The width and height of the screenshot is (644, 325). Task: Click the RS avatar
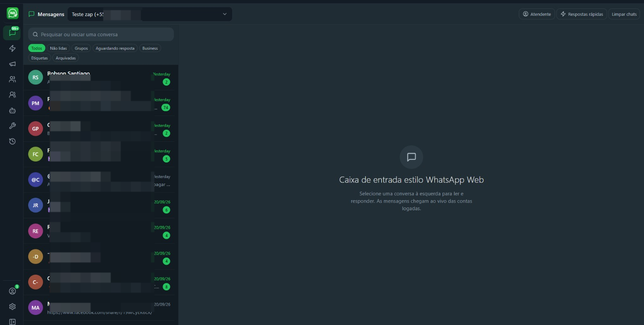[35, 77]
